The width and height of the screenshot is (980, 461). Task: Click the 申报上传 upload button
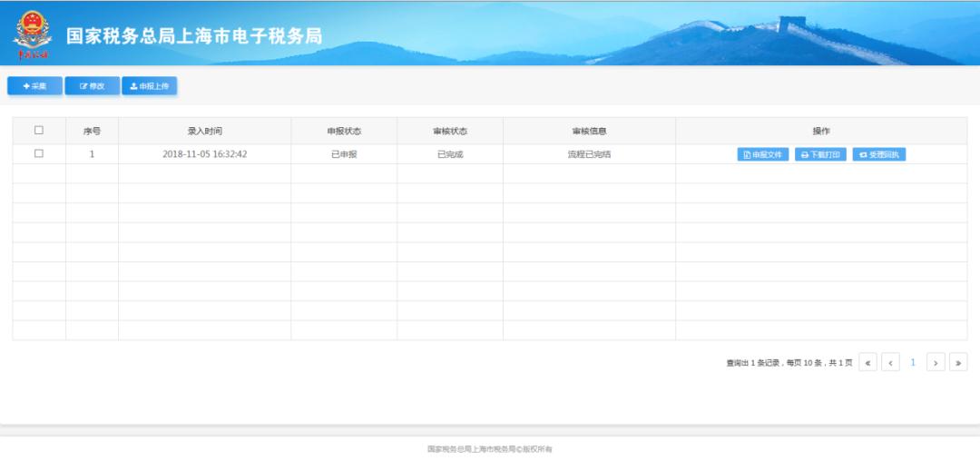(150, 86)
